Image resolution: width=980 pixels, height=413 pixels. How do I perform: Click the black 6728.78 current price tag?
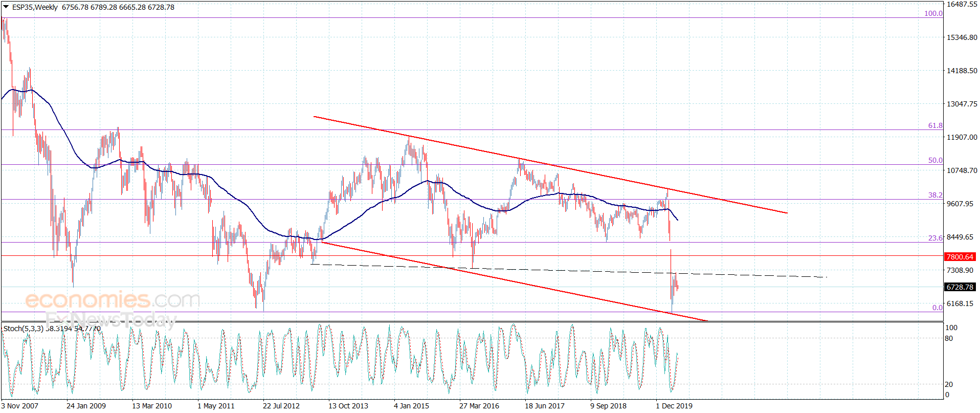[960, 287]
